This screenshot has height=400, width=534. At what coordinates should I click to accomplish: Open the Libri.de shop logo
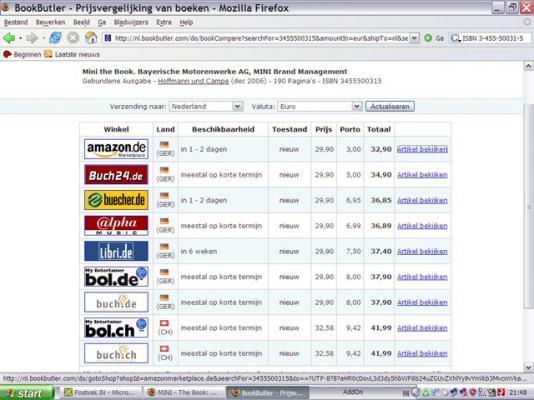click(x=116, y=251)
